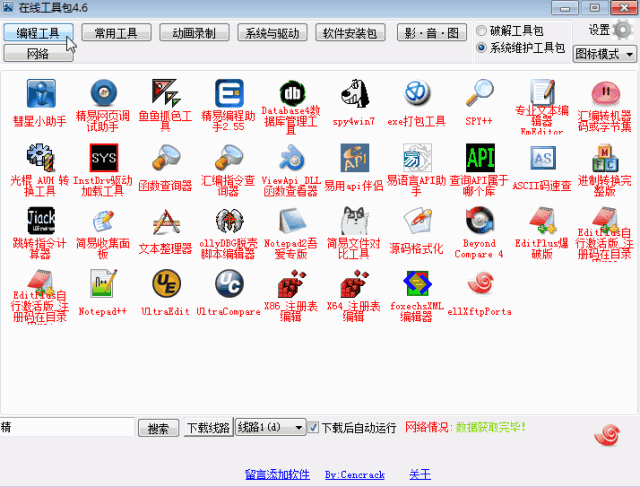Open the 查询API属于哪个库 icon

tap(480, 158)
